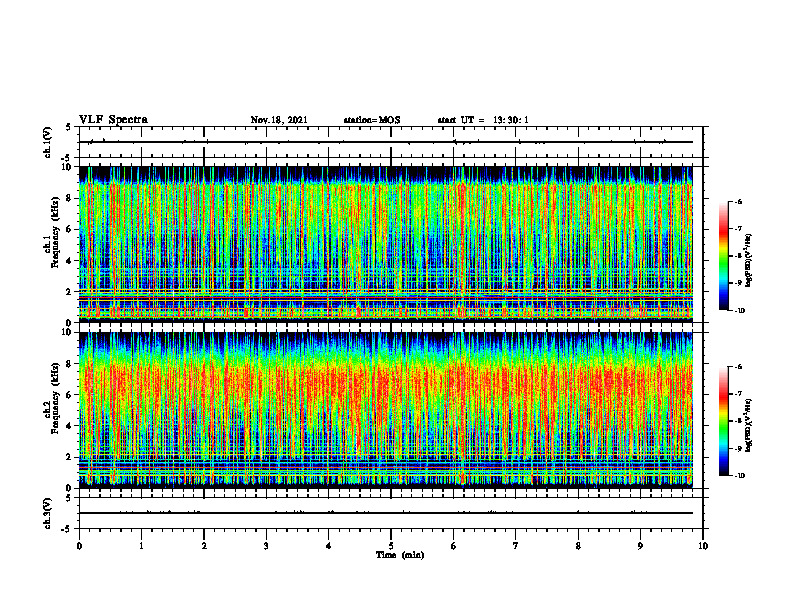
Task: Click the 'station=MOS' header label
Action: coord(372,120)
